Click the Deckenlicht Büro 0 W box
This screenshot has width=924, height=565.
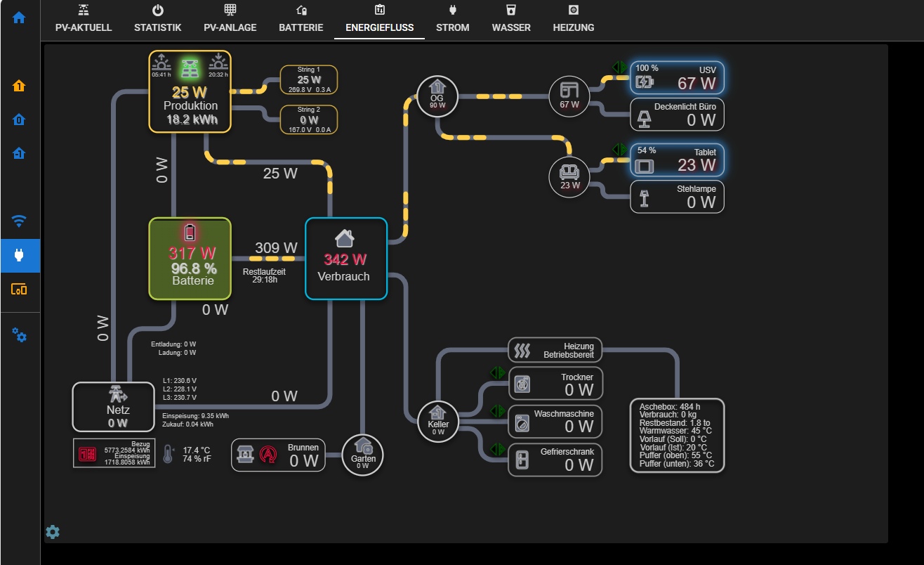pyautogui.click(x=677, y=115)
